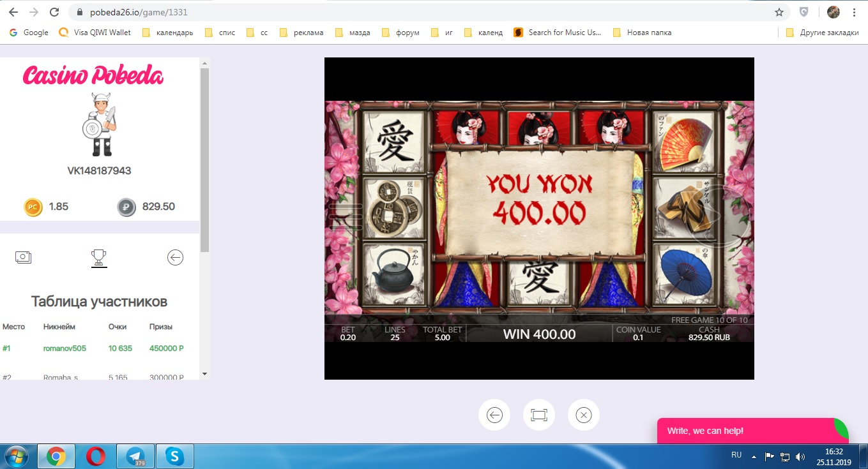Open the реклама bookmarks folder

301,33
